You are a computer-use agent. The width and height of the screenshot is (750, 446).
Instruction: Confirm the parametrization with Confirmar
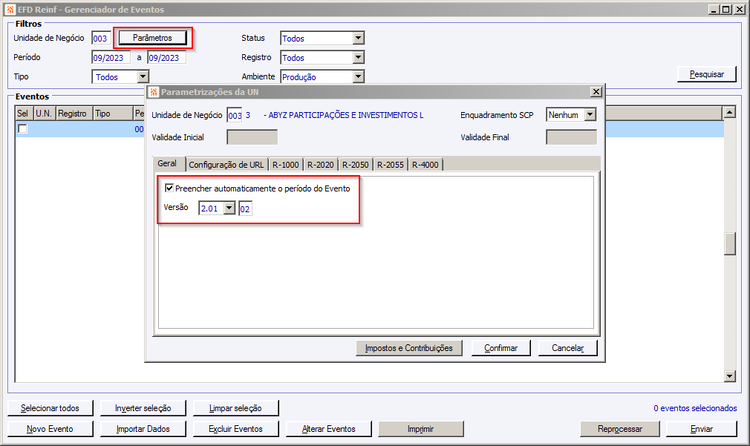(x=501, y=348)
